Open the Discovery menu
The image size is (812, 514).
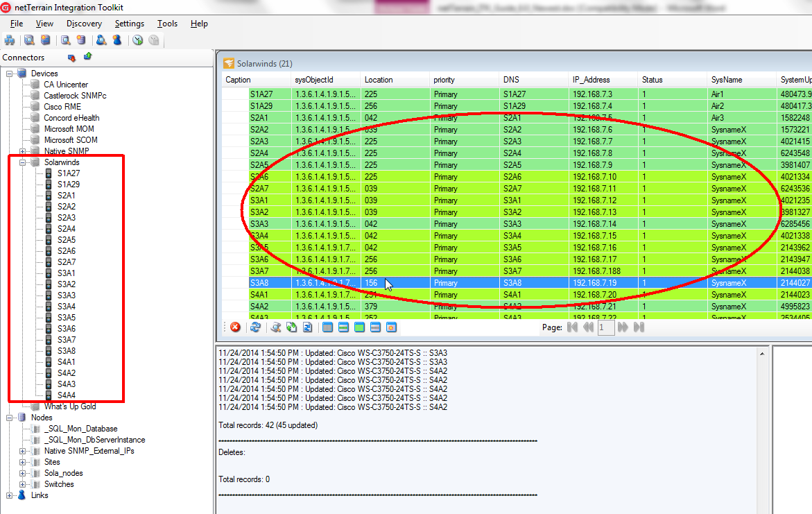tap(84, 24)
